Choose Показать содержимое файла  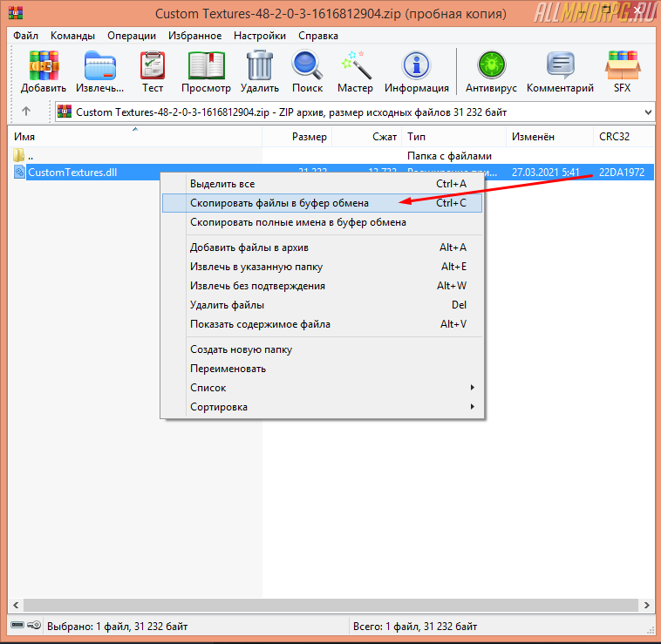click(322, 324)
